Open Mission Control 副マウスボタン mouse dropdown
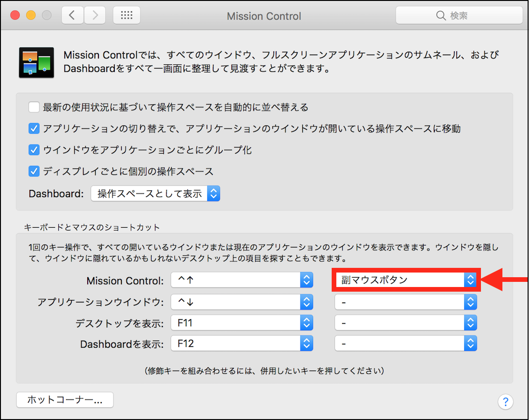 click(x=406, y=280)
